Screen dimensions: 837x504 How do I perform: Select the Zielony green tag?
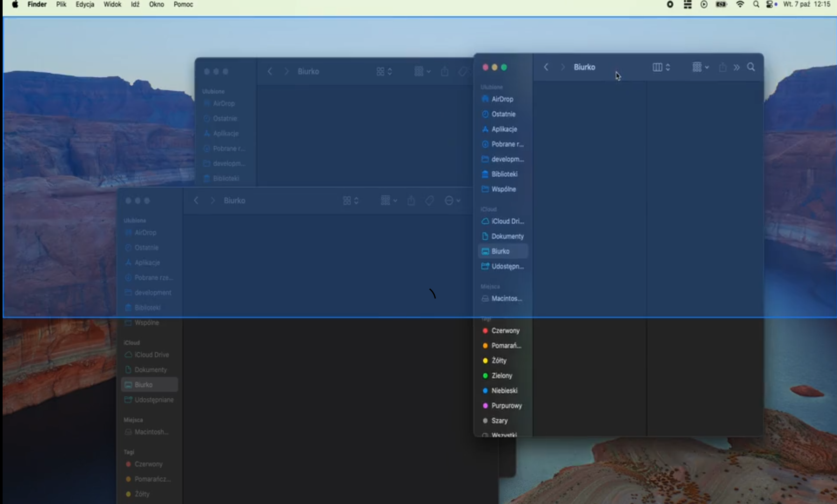[x=501, y=375]
